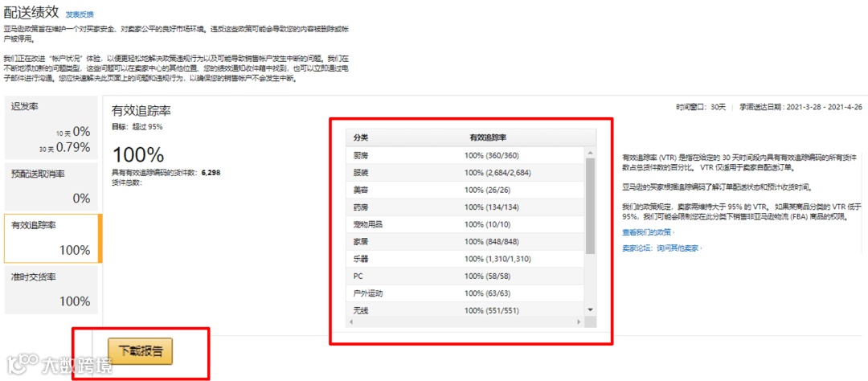
Task: Select the 准时交货率 metric tab
Action: 51,289
